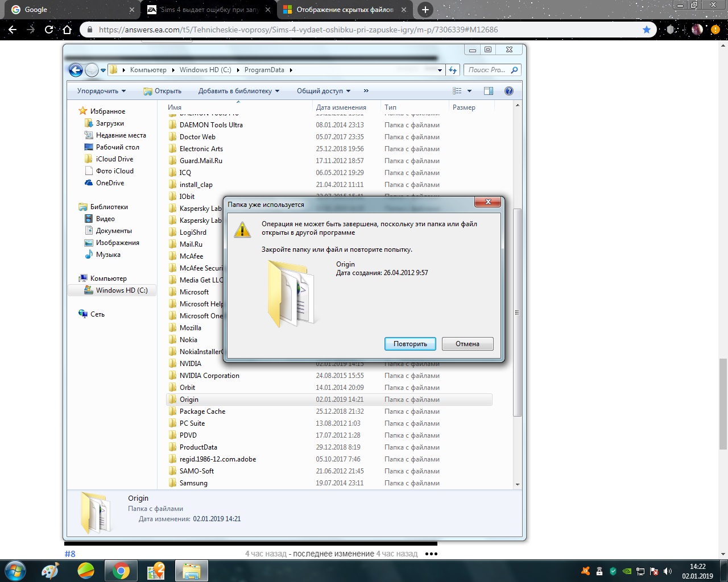Click the Chrome page vertical scrollbar

[723, 404]
